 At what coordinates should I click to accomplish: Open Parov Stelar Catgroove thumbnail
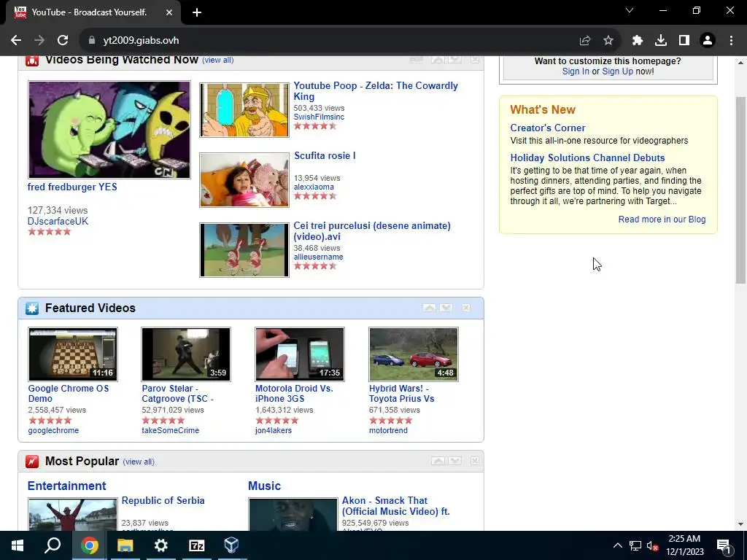(x=186, y=354)
